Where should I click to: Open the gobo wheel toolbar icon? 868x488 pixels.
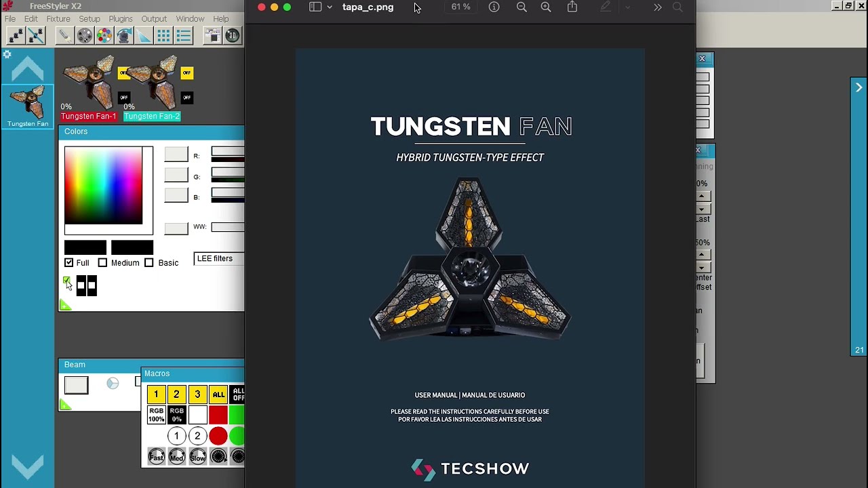click(x=84, y=35)
